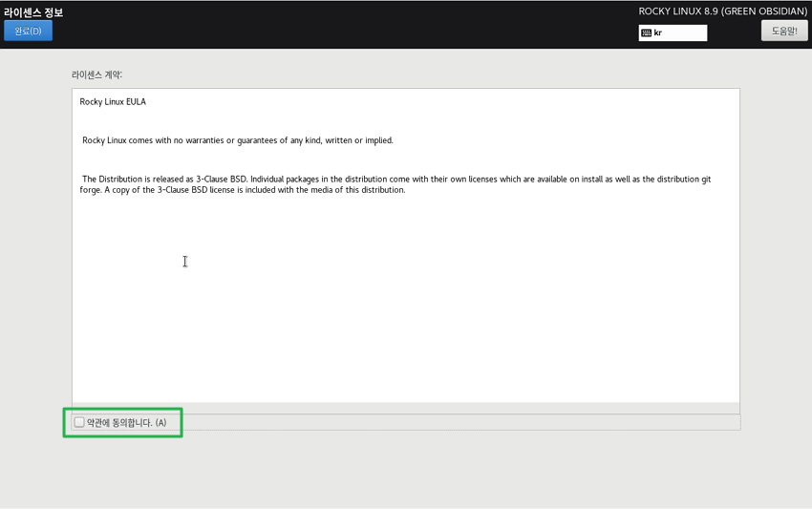The height and width of the screenshot is (509, 812).
Task: Click the paragraph about 3-Clause BSD distribution
Action: (395, 184)
